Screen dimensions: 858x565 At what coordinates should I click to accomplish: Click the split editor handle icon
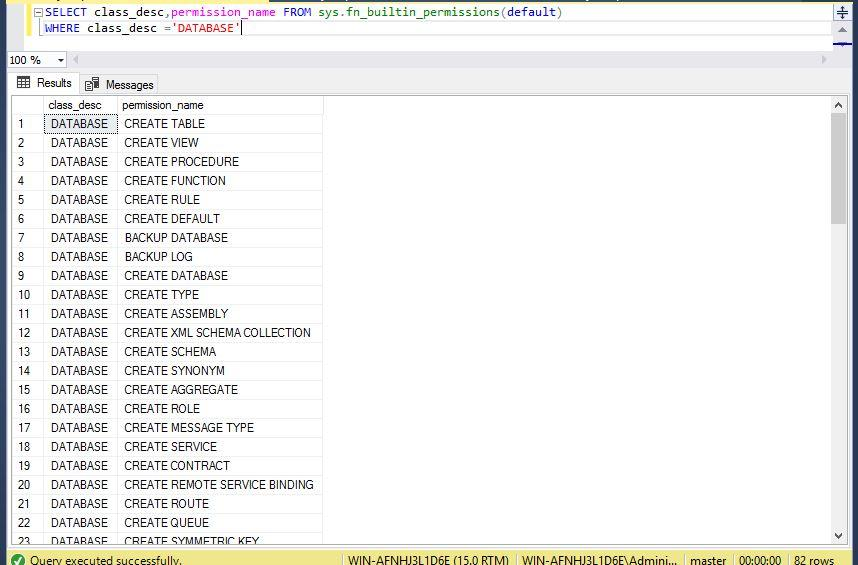[x=842, y=13]
